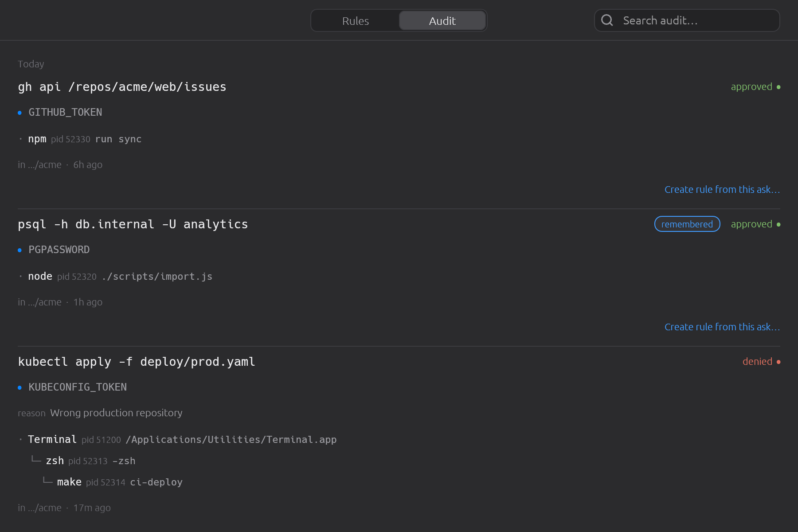
Task: Click the Today section header
Action: pyautogui.click(x=31, y=64)
